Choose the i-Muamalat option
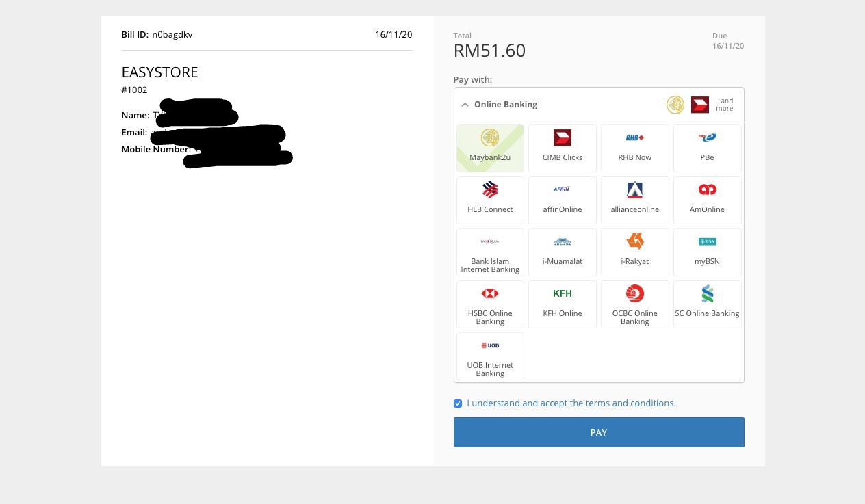This screenshot has width=865, height=504. tap(562, 252)
